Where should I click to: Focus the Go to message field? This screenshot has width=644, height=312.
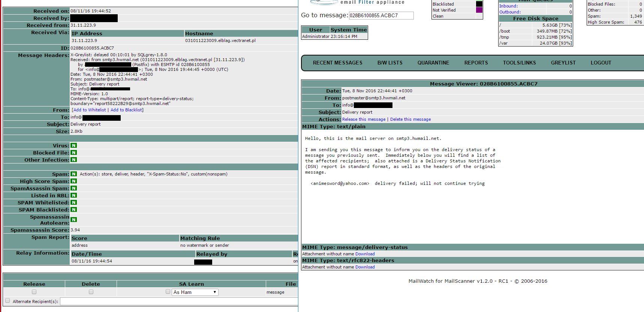coord(381,15)
